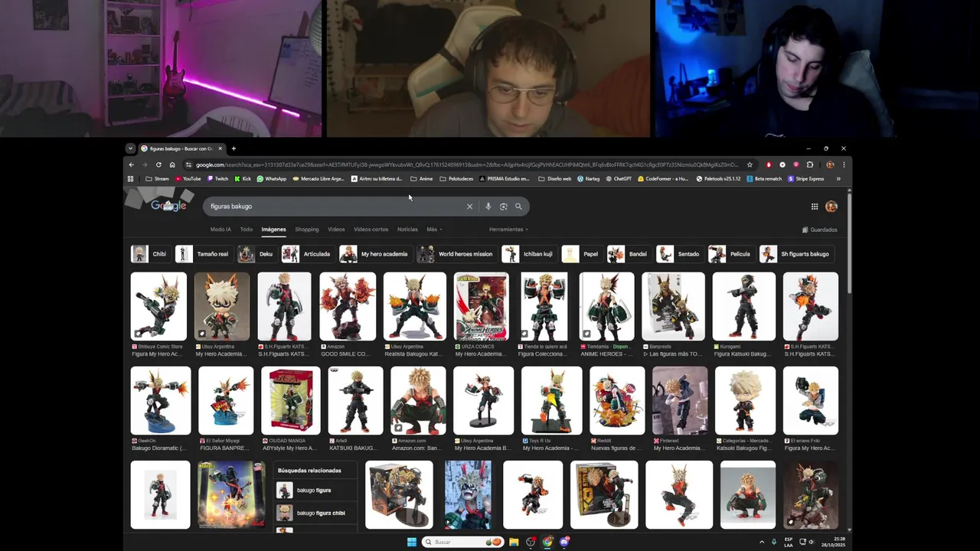Viewport: 980px width, 551px height.
Task: Open the Stripe Express bookmark
Action: (x=805, y=179)
